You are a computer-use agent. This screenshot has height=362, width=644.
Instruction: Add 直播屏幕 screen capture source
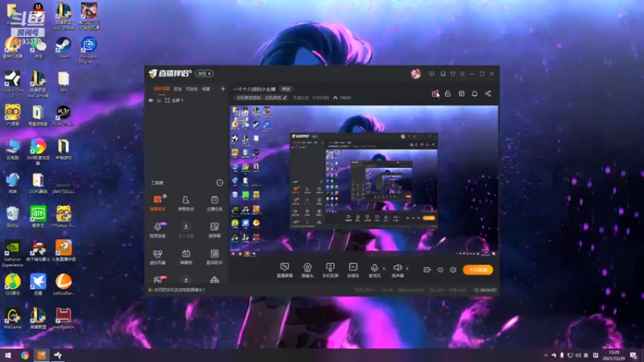284,270
